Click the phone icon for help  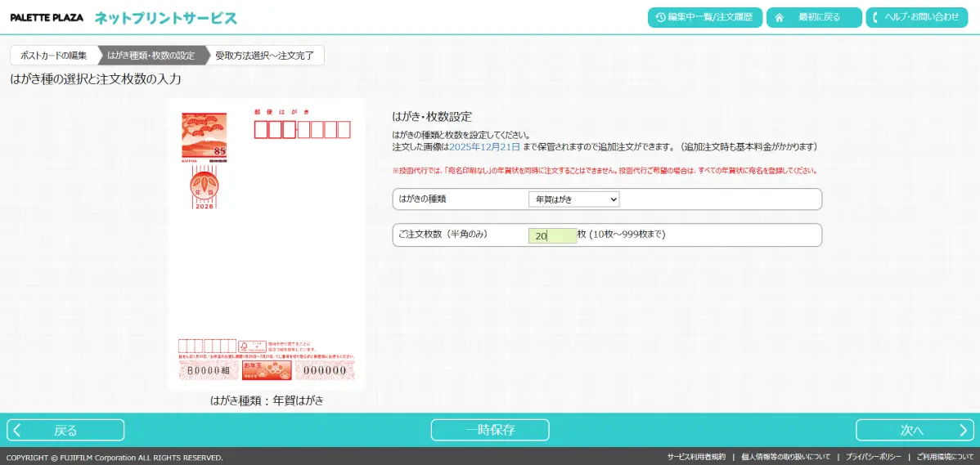[876, 17]
